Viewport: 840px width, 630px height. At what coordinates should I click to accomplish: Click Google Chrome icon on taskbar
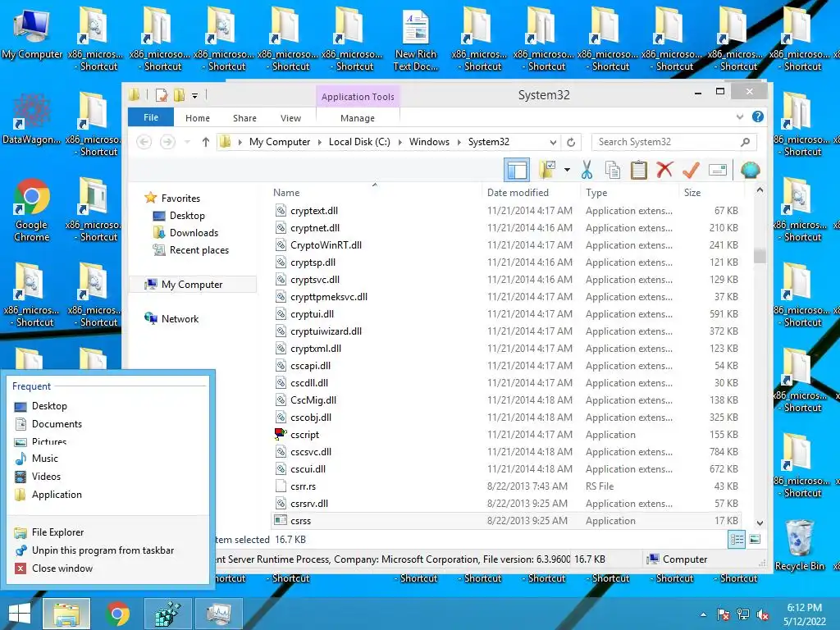117,614
